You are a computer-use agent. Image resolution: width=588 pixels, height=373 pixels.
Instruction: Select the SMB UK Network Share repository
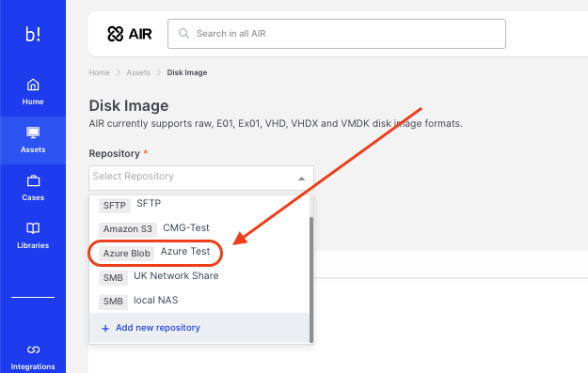coord(199,277)
